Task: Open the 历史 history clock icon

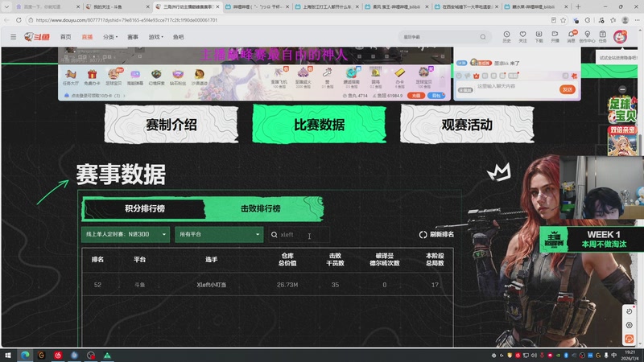Action: pos(506,36)
